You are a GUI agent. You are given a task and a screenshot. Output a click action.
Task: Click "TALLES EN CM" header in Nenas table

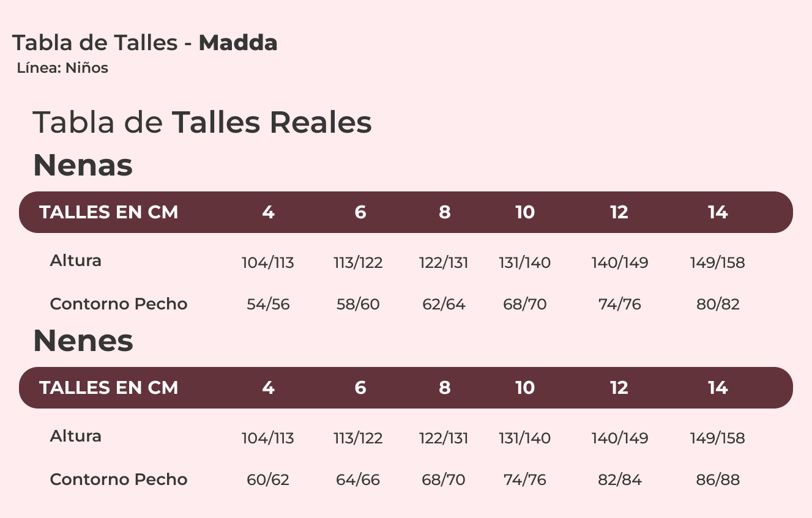coord(109,212)
